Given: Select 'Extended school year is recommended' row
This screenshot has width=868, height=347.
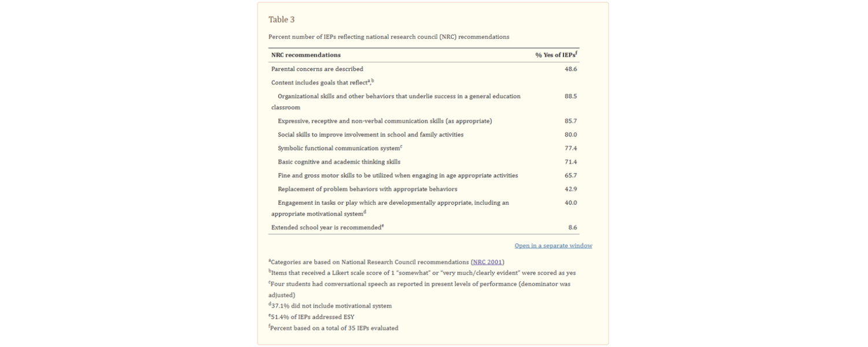Looking at the screenshot, I should 327,228.
